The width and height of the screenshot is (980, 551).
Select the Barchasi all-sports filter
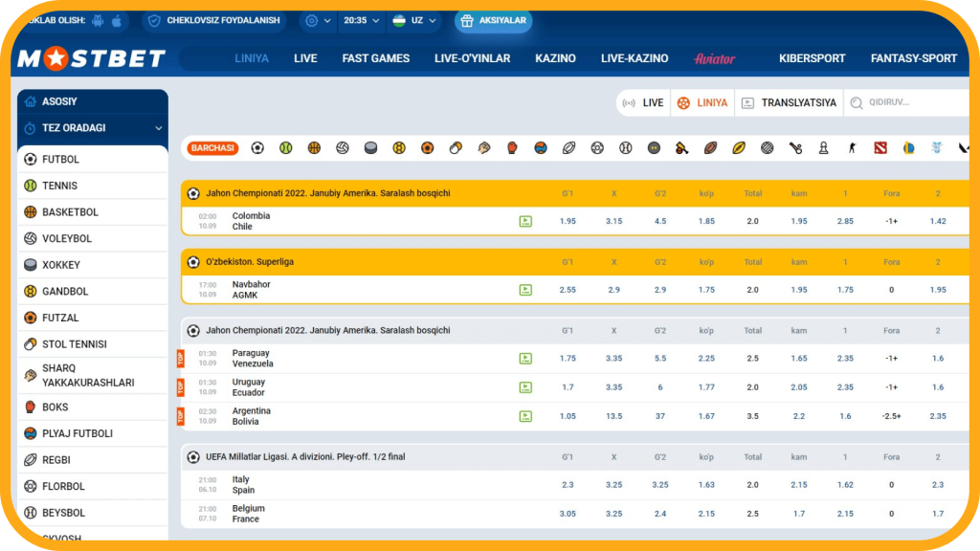(x=212, y=148)
